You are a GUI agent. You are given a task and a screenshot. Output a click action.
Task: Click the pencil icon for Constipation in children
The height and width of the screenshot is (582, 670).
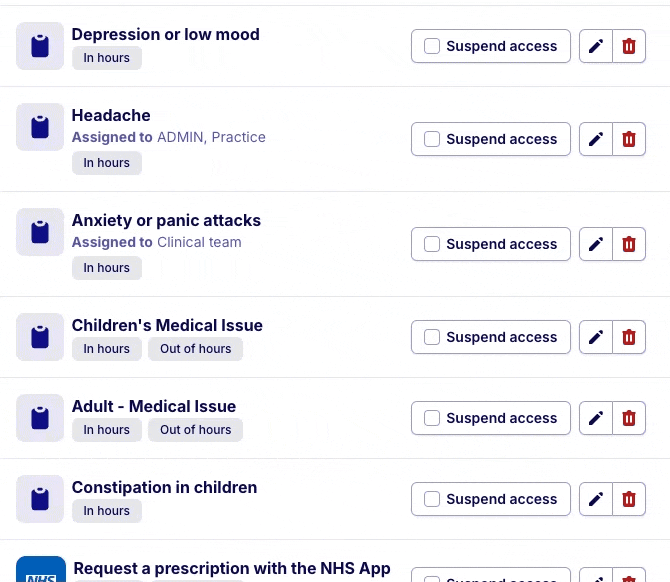[x=596, y=499]
